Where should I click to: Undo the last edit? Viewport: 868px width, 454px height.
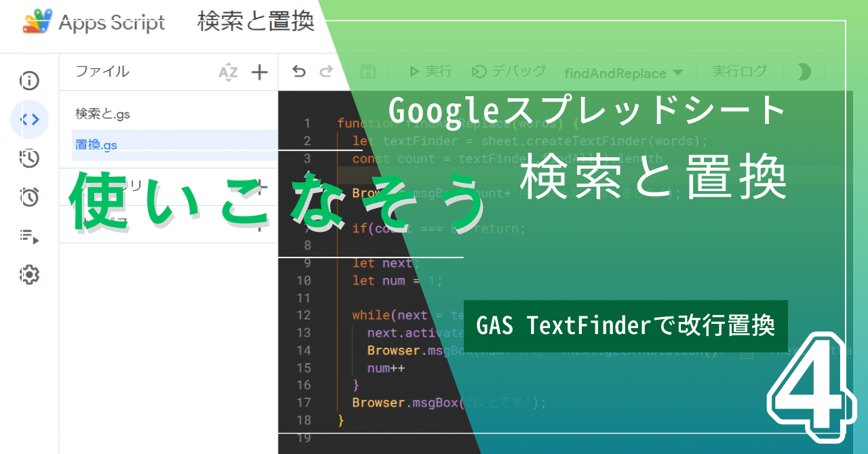pyautogui.click(x=299, y=71)
